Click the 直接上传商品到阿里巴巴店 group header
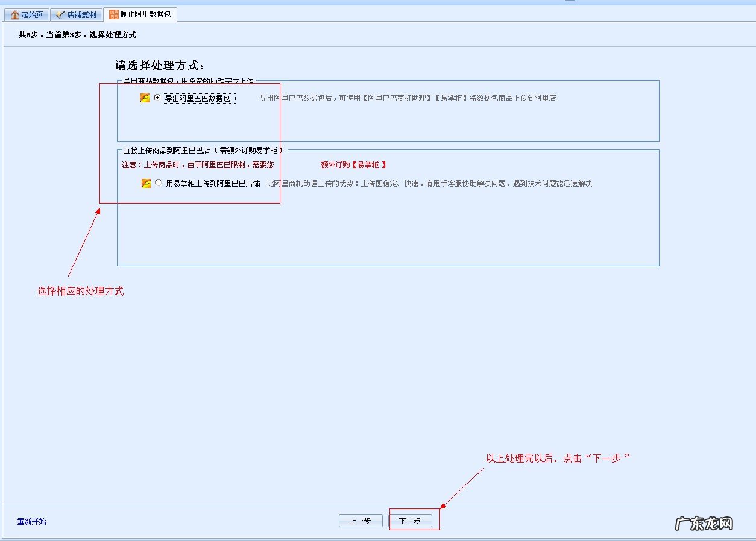Image resolution: width=756 pixels, height=541 pixels. [x=199, y=151]
